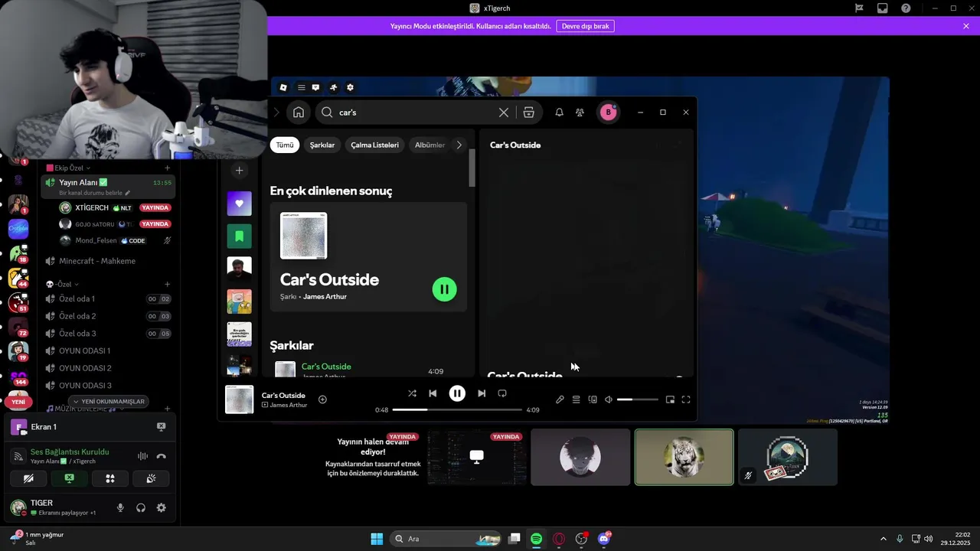
Task: Go to Spotify home icon
Action: point(299,112)
